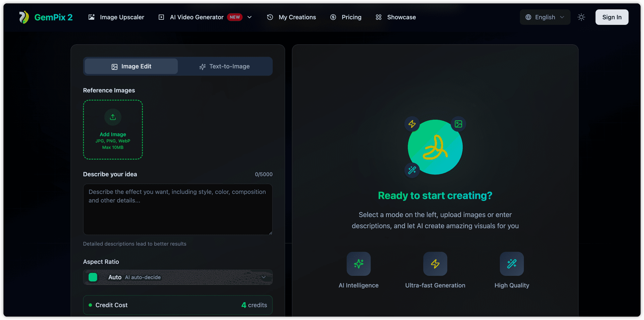Screen dimensions: 644x320
Task: Click the High Quality label
Action: 512,285
